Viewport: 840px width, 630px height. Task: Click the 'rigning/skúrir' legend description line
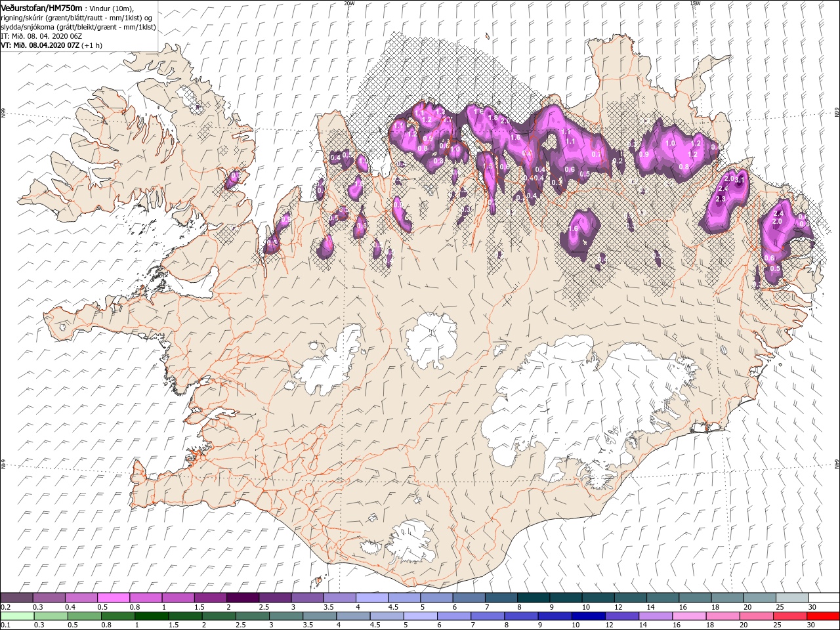point(76,17)
